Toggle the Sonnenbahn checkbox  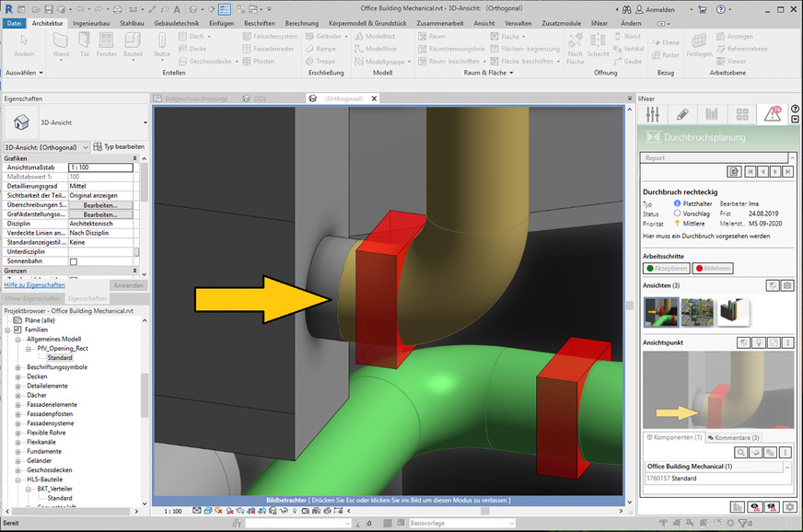[x=74, y=261]
